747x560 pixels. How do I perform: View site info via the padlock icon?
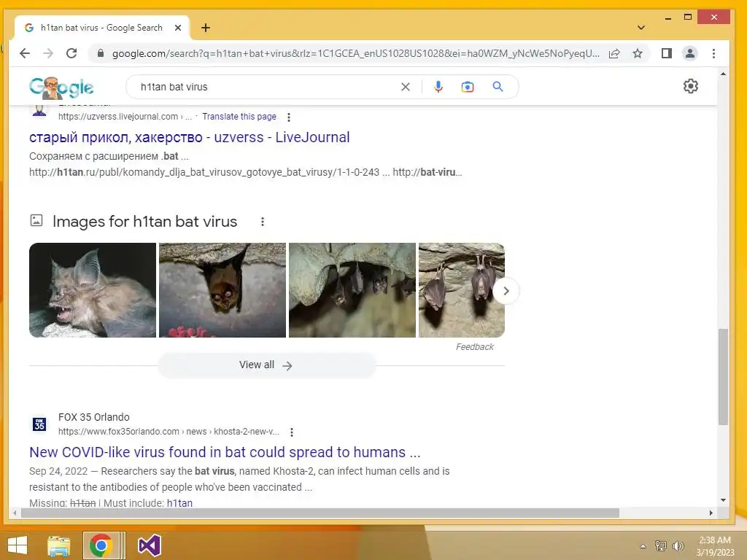101,53
